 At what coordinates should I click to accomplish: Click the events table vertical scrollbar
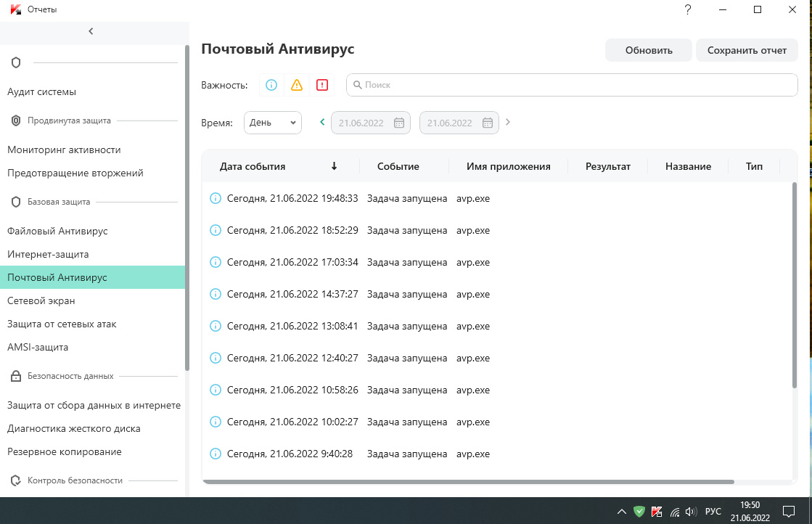795,284
